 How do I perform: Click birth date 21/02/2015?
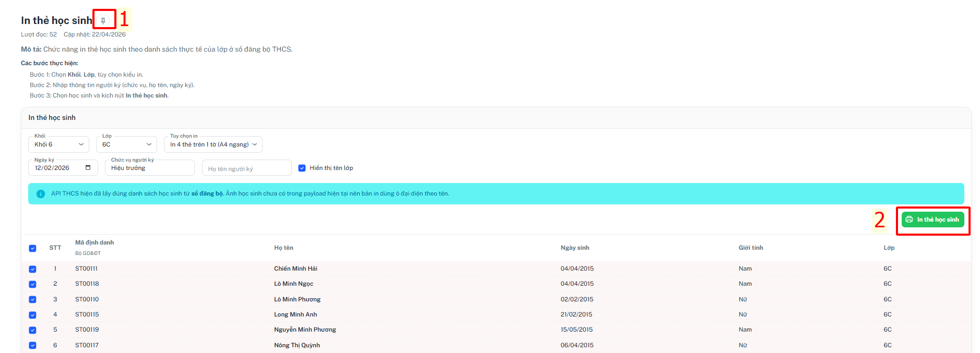click(576, 314)
